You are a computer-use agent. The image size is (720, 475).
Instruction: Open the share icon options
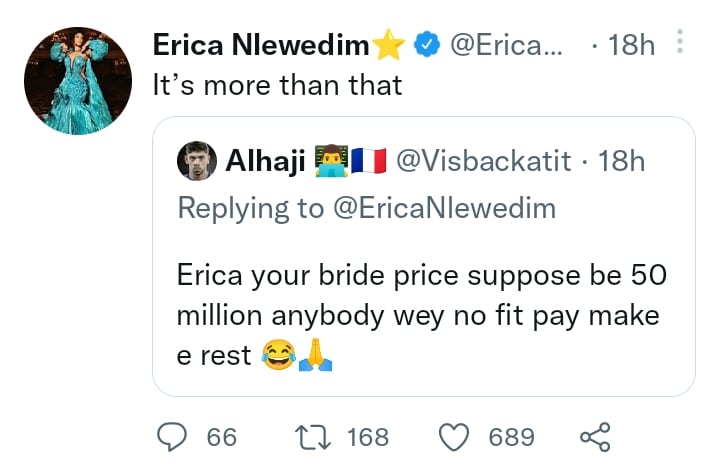point(595,437)
